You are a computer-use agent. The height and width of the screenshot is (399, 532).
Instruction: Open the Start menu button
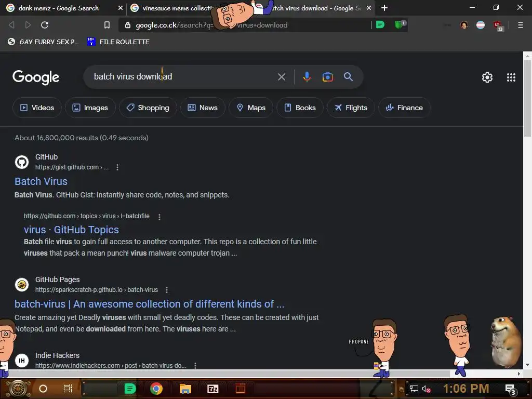18,389
